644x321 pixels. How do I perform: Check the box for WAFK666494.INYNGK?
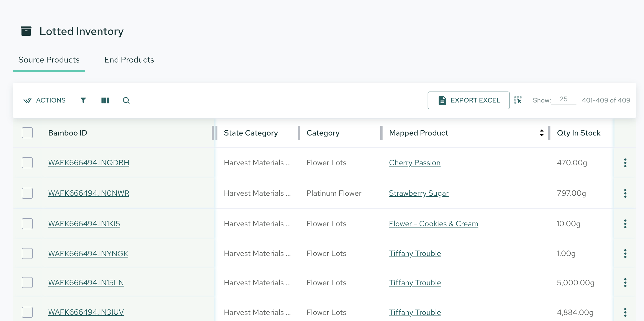[x=27, y=253]
